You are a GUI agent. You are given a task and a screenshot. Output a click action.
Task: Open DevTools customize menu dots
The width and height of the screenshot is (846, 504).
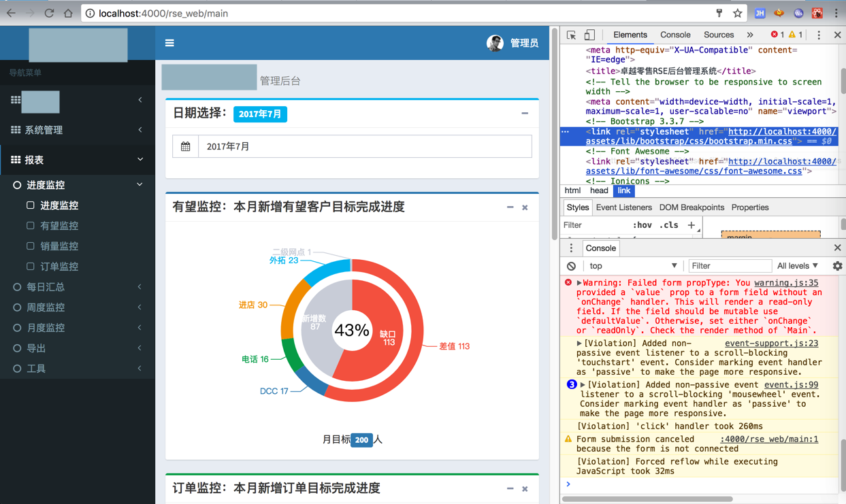pos(819,35)
